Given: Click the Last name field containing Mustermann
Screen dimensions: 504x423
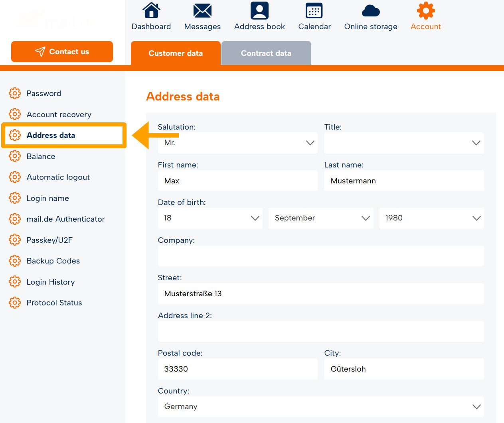Looking at the screenshot, I should (x=404, y=181).
